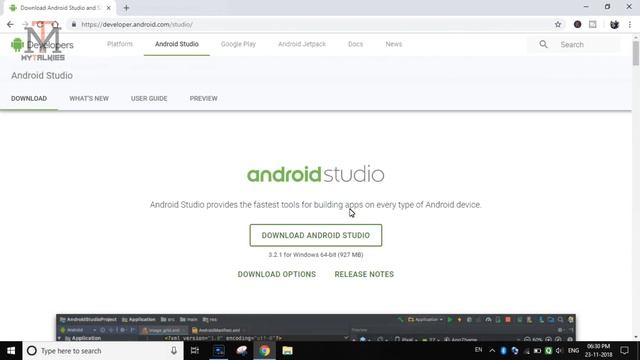Click the site lock icon in address bar
This screenshot has height=360, width=640.
click(x=74, y=24)
